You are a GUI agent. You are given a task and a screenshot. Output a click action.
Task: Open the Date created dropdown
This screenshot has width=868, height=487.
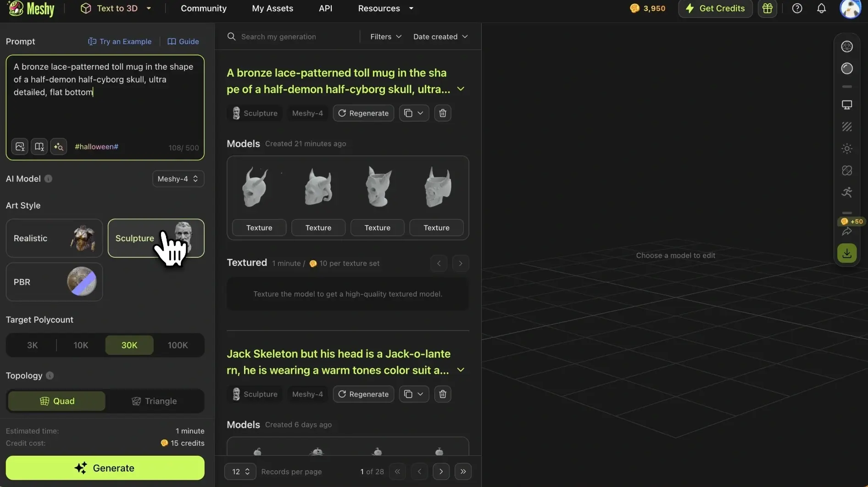(x=440, y=37)
